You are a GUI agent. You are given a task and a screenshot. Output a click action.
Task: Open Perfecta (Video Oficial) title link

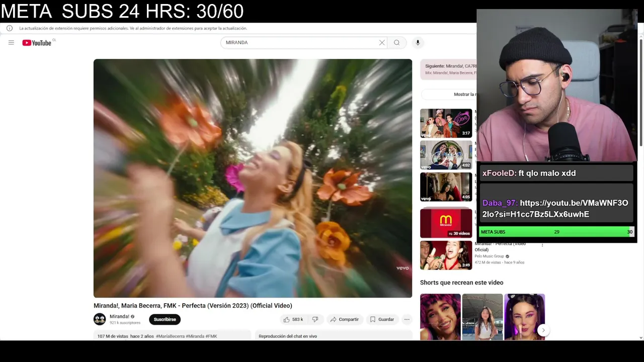[500, 246]
